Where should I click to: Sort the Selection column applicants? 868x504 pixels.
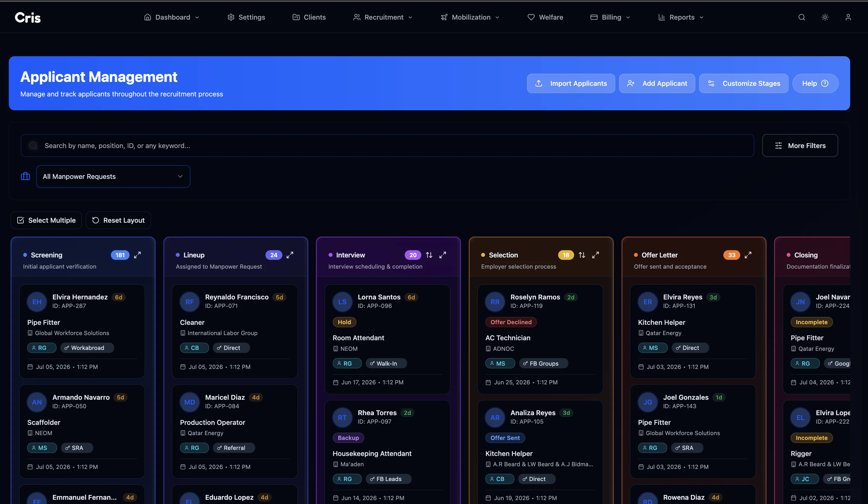(x=582, y=255)
